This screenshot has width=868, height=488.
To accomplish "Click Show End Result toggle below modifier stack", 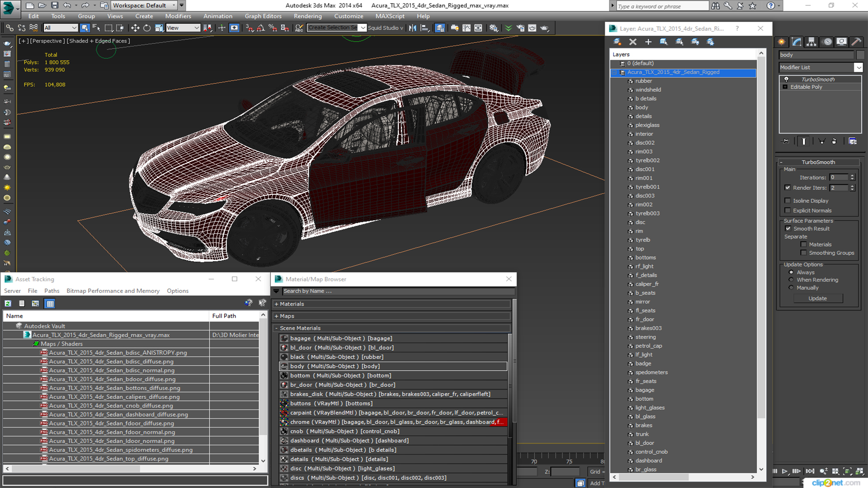I will point(804,141).
